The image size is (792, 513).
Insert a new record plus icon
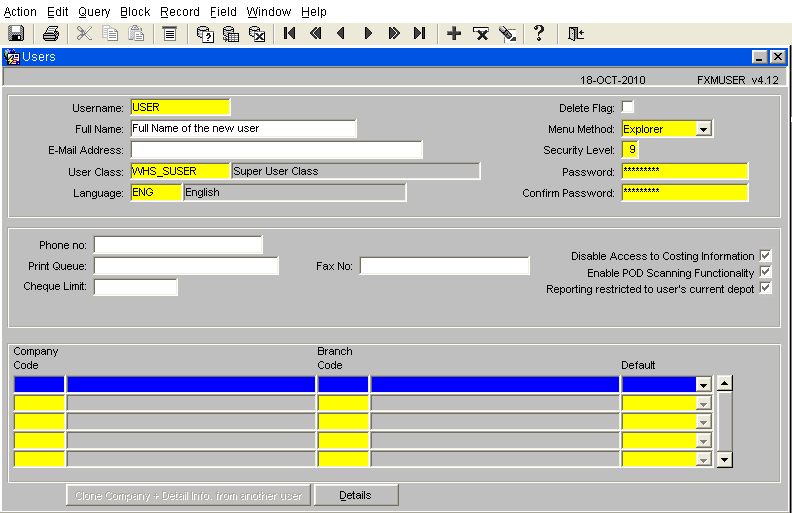(454, 33)
